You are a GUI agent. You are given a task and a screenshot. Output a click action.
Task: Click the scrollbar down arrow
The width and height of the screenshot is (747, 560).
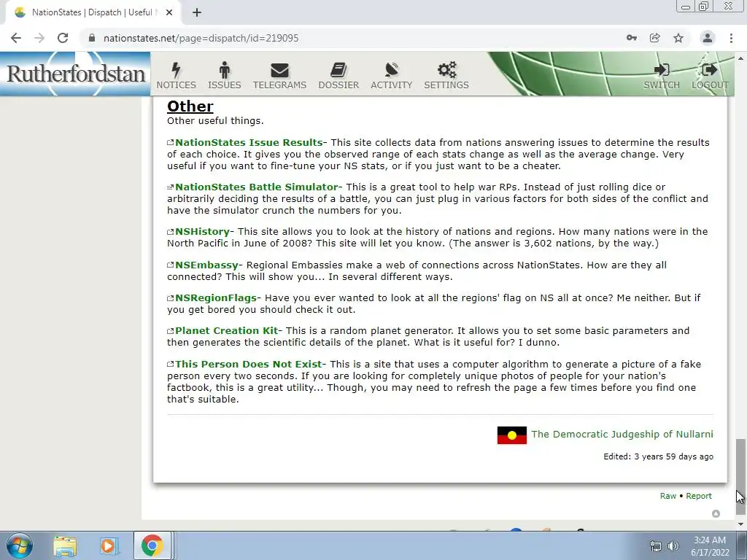point(740,524)
